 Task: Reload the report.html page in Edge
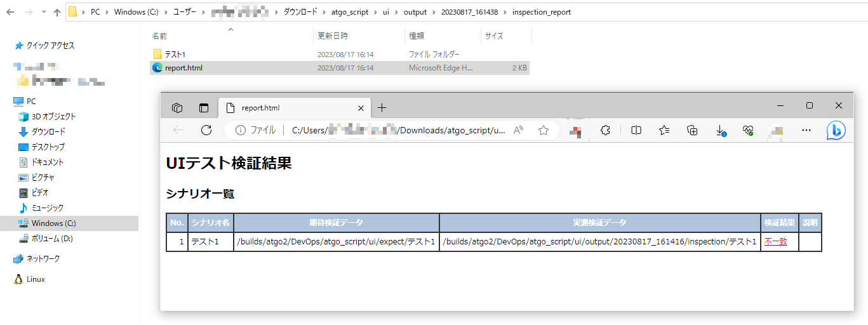(206, 130)
